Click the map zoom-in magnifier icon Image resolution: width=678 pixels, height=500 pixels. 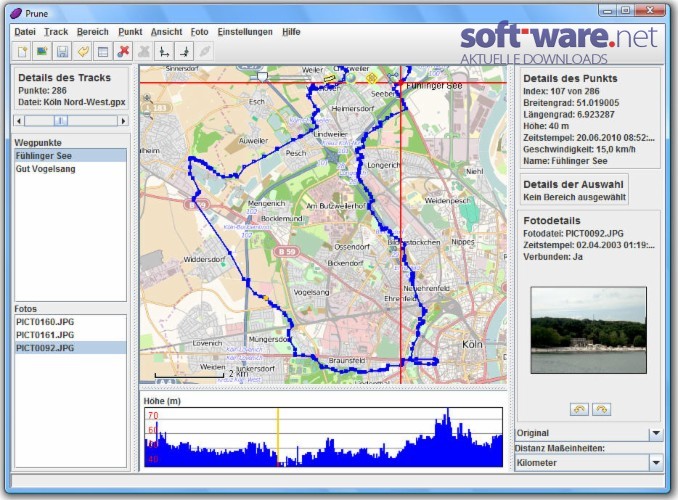point(147,98)
